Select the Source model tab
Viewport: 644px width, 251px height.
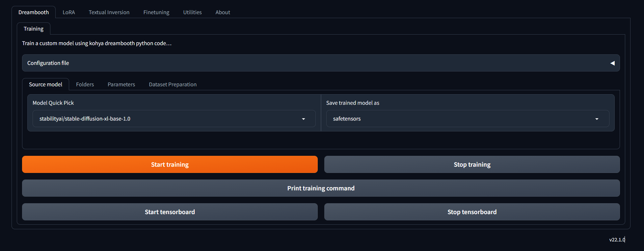click(45, 84)
